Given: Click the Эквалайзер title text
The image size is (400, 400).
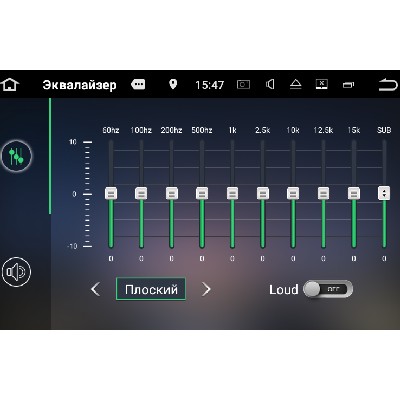Looking at the screenshot, I should (79, 85).
